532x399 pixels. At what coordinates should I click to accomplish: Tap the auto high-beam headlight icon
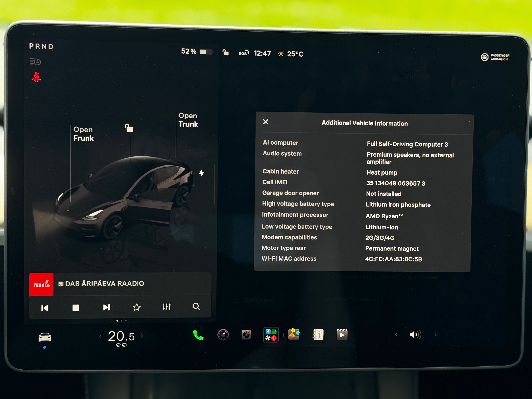tap(35, 62)
